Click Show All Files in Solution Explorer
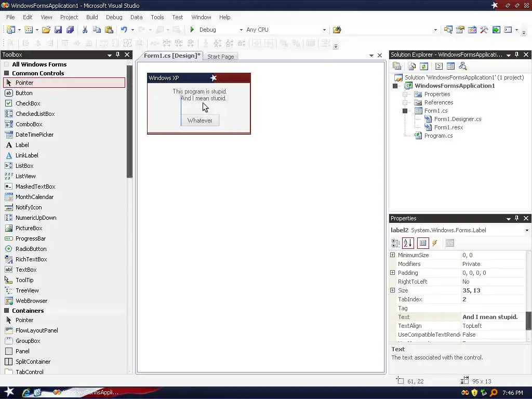 [x=411, y=66]
